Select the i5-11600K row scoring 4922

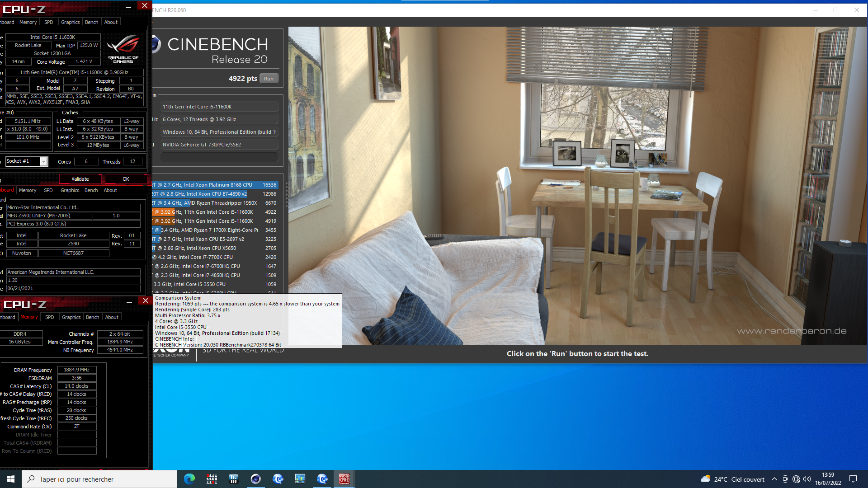click(215, 212)
